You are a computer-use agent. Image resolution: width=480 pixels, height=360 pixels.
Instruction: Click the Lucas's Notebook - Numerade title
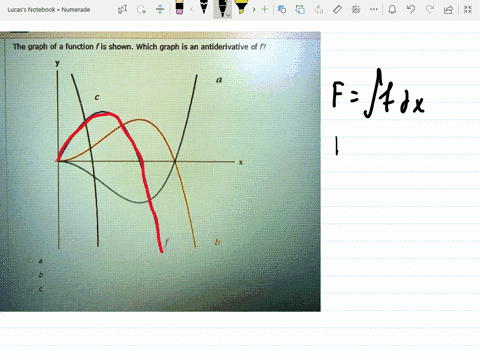(x=49, y=10)
